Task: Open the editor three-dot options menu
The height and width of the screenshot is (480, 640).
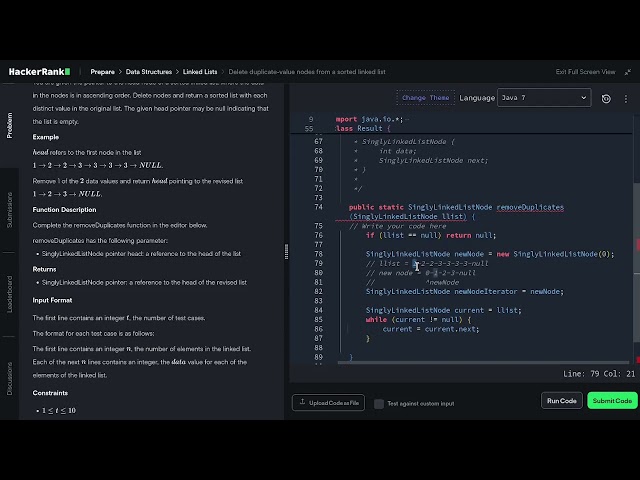Action: (x=626, y=98)
